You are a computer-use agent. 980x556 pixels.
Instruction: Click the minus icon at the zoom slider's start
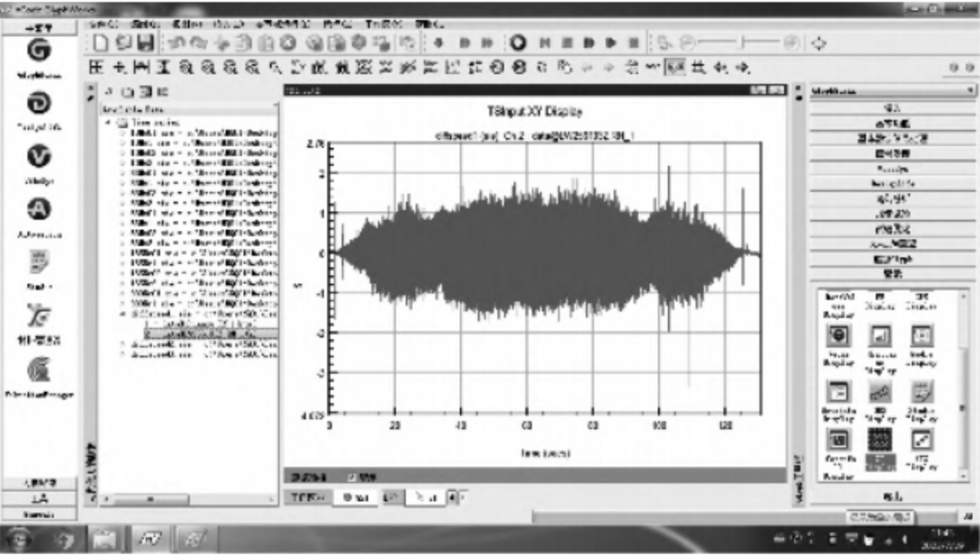point(688,43)
